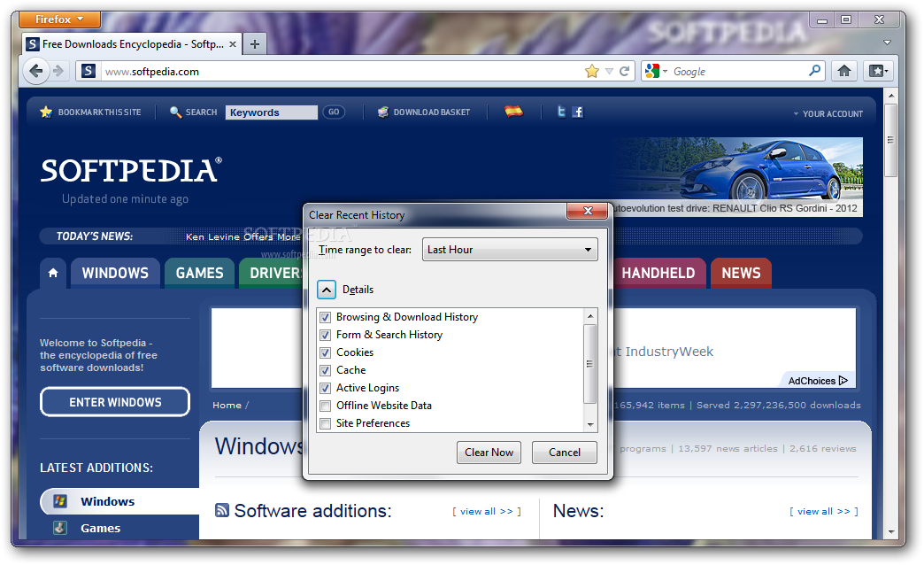Uncheck Browsing & Download History
The width and height of the screenshot is (924, 565).
pos(325,317)
